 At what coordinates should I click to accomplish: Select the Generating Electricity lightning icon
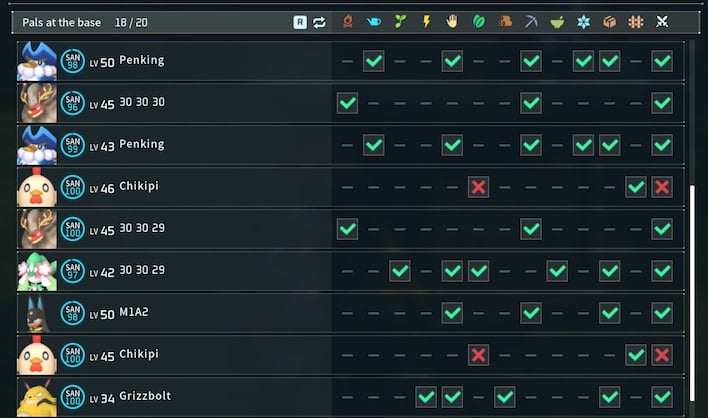[426, 21]
